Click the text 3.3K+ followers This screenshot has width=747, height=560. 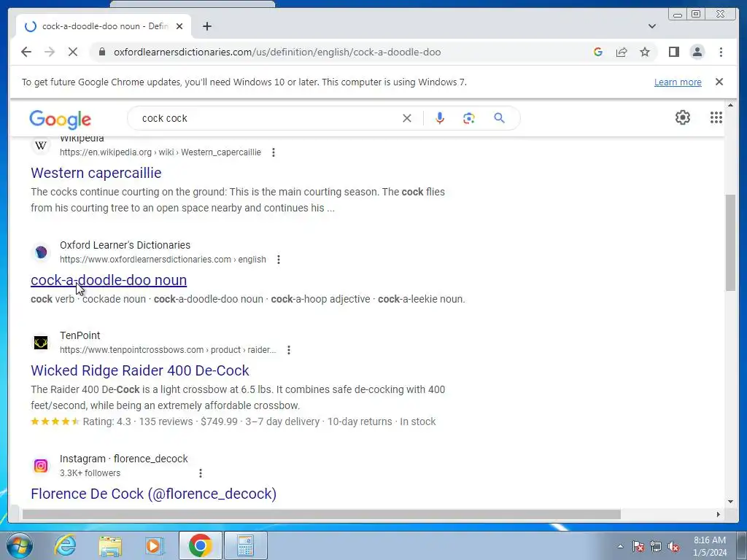click(x=90, y=473)
